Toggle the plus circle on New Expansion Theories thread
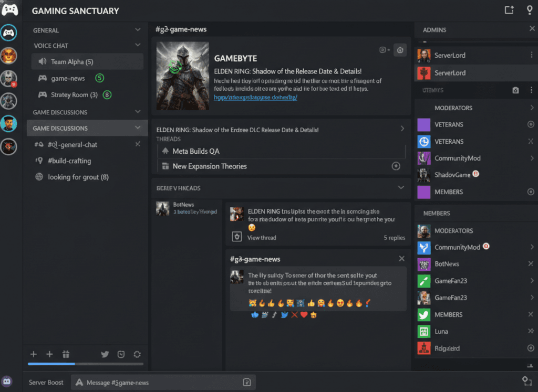This screenshot has height=392, width=538. (x=396, y=166)
